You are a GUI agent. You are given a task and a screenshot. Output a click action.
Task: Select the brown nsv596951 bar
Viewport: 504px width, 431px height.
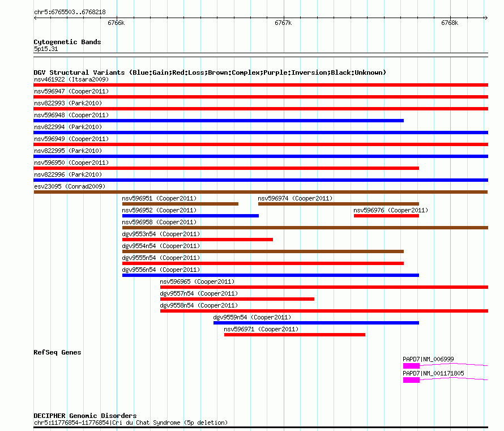click(180, 204)
